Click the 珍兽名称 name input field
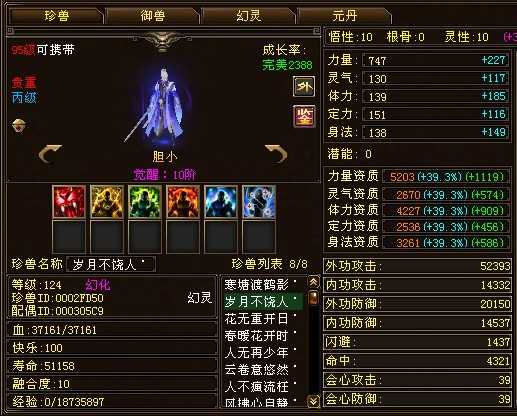The width and height of the screenshot is (517, 416). click(111, 265)
